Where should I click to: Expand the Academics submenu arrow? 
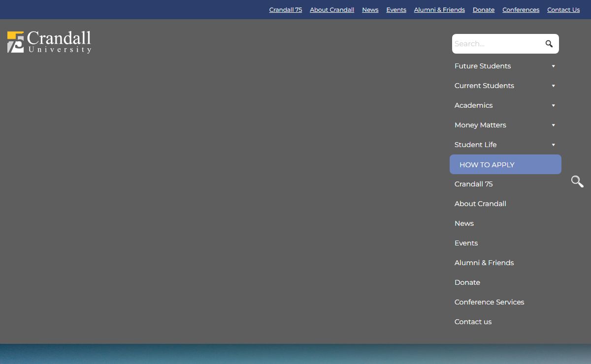pos(553,105)
